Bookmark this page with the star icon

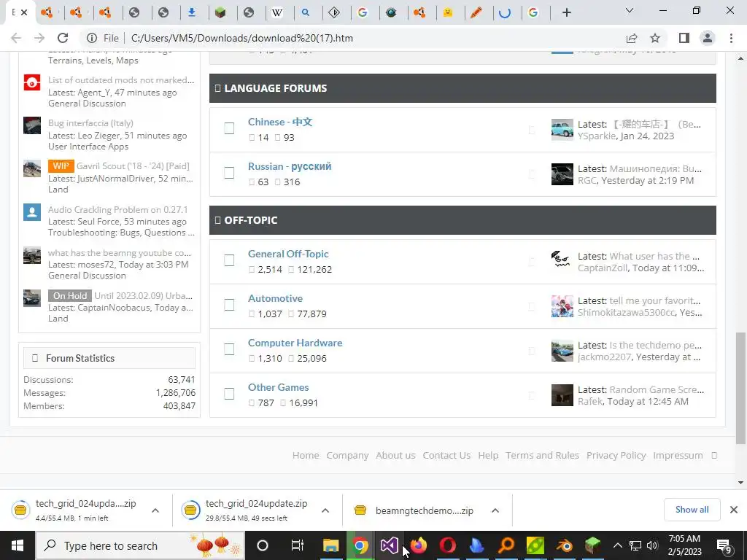tap(655, 38)
